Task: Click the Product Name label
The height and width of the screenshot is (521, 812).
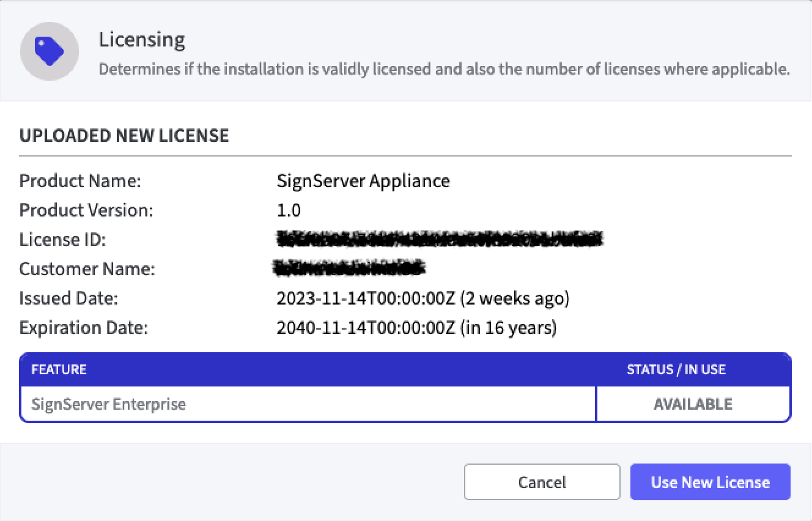Action: point(80,181)
